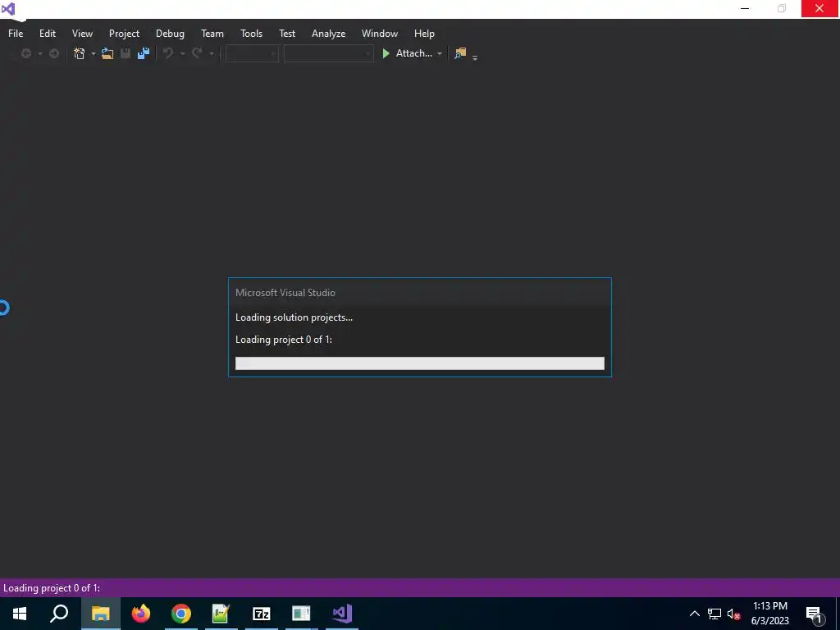This screenshot has width=840, height=630.
Task: Click the status bar loading project message
Action: pos(52,587)
